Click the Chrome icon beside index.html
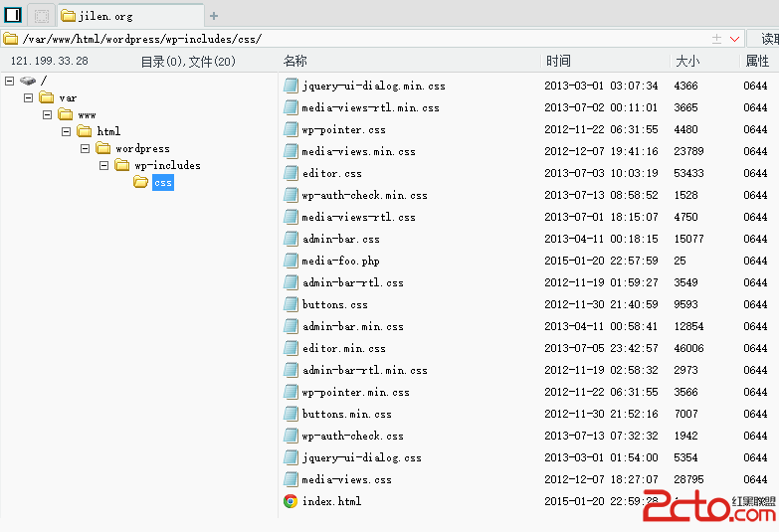Viewport: 779px width, 532px height. [291, 501]
